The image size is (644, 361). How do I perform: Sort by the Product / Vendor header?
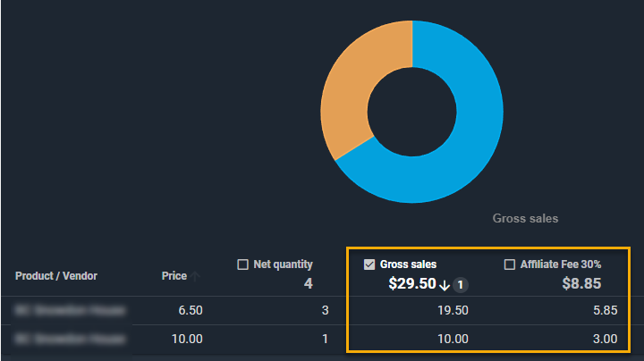coord(56,276)
